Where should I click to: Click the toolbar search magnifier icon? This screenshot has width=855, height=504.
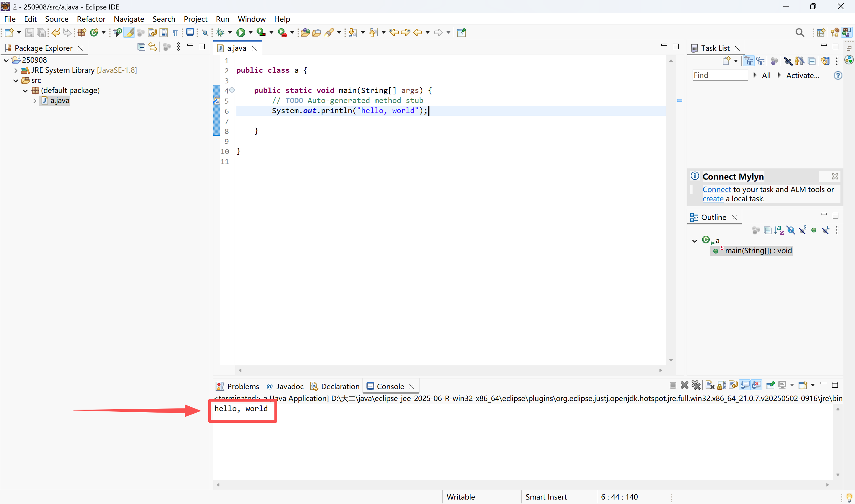click(x=800, y=33)
